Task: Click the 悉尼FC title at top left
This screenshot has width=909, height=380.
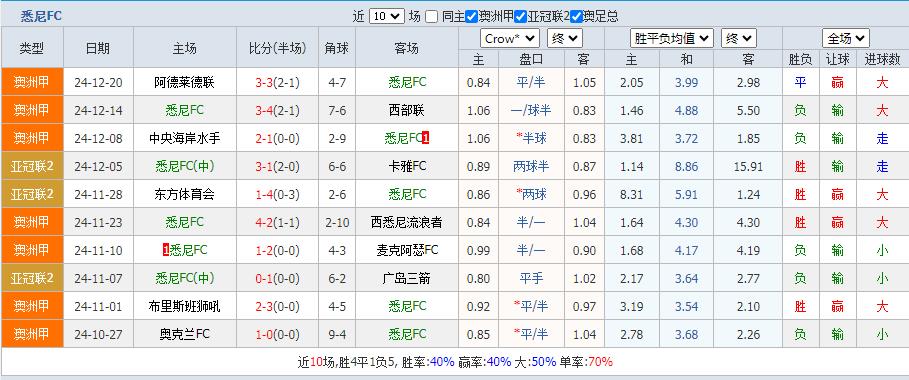Action: (41, 16)
